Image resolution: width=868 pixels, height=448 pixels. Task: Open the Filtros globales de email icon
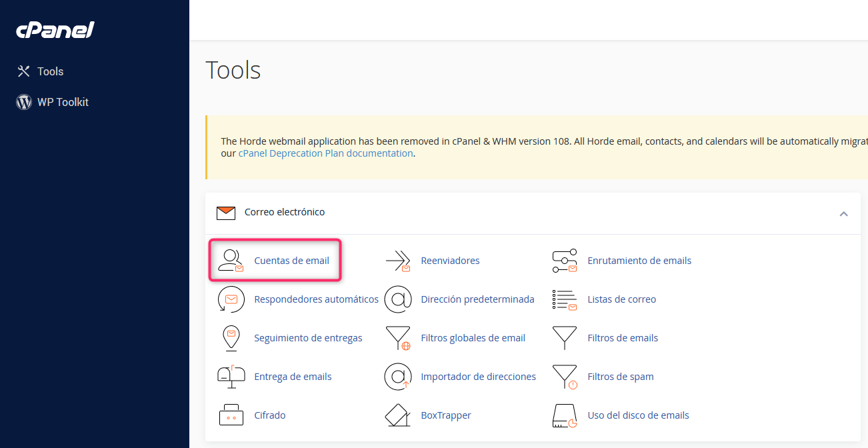coord(398,338)
